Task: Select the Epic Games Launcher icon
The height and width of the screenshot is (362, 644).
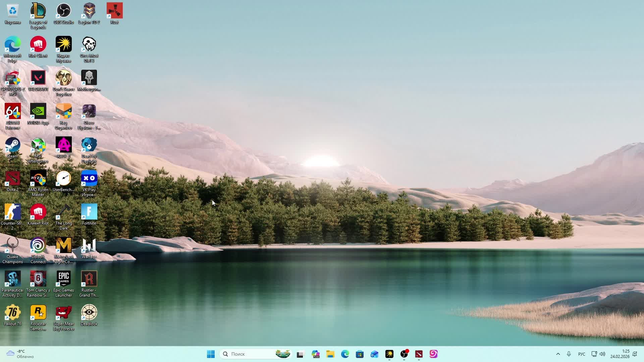Action: (x=63, y=279)
